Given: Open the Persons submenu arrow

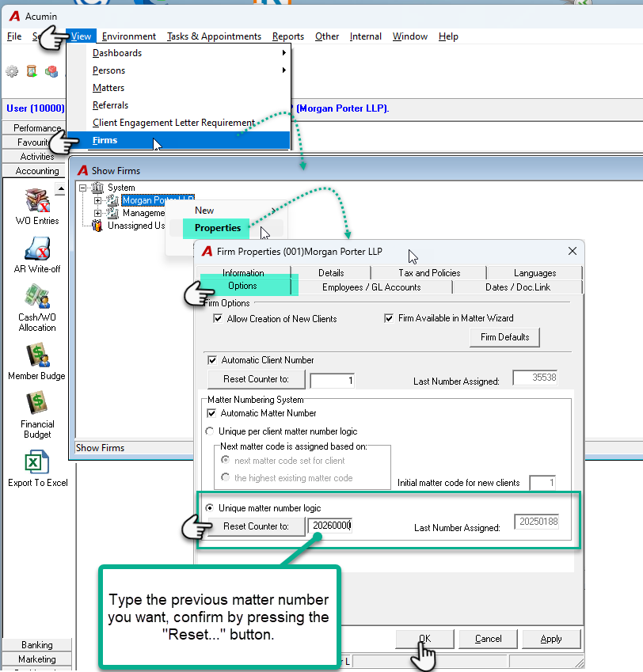Looking at the screenshot, I should (x=283, y=70).
